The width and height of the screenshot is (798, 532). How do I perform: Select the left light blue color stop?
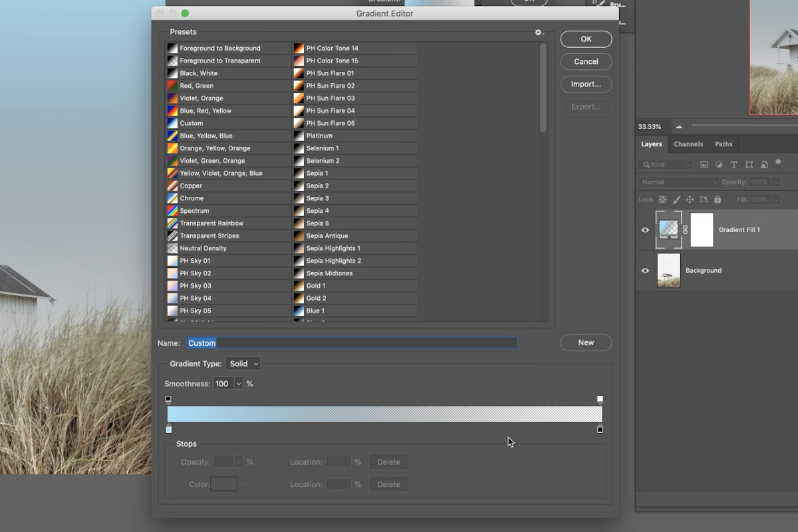coord(169,430)
